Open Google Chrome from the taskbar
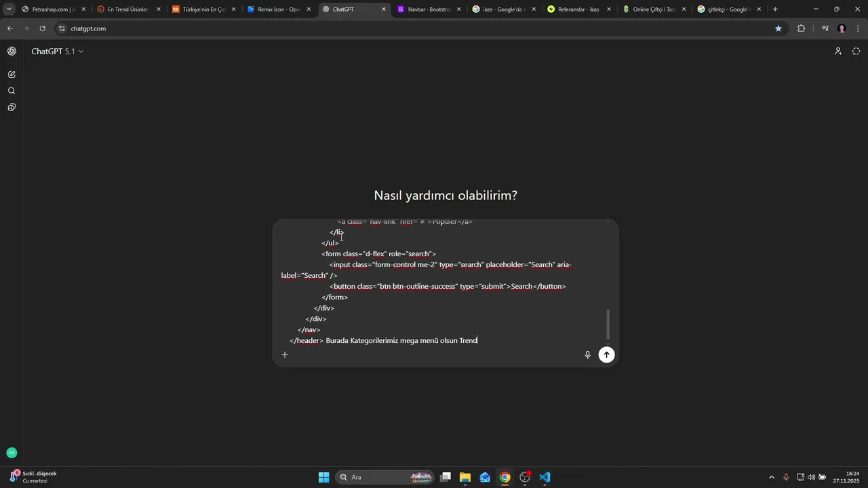Viewport: 868px width, 488px height. (505, 477)
